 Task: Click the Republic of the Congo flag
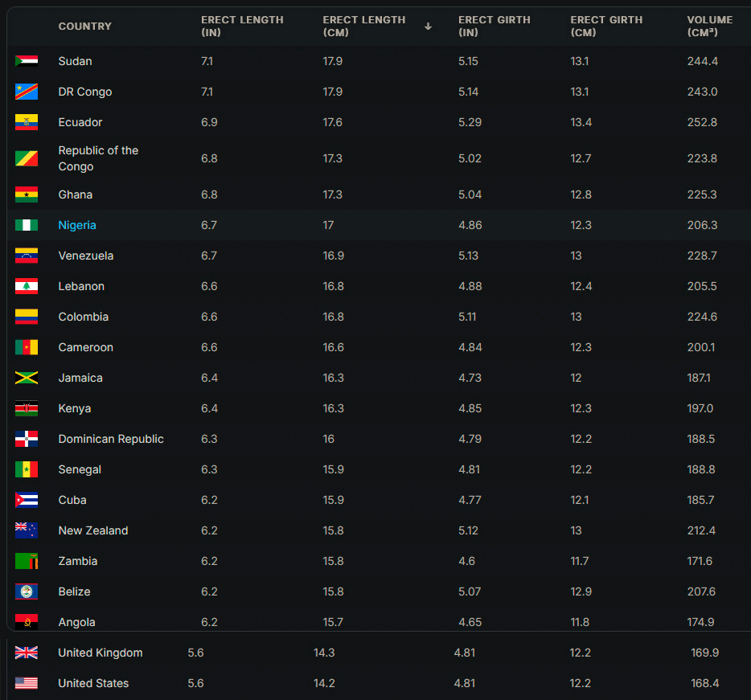27,158
